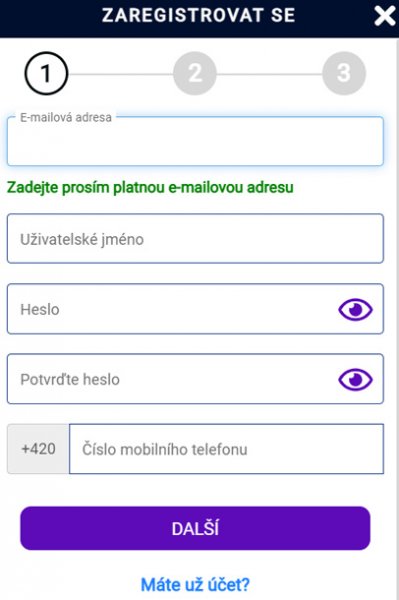Screen dimensions: 399x600
Task: Click the Potvrďte heslo field
Action: coord(195,379)
